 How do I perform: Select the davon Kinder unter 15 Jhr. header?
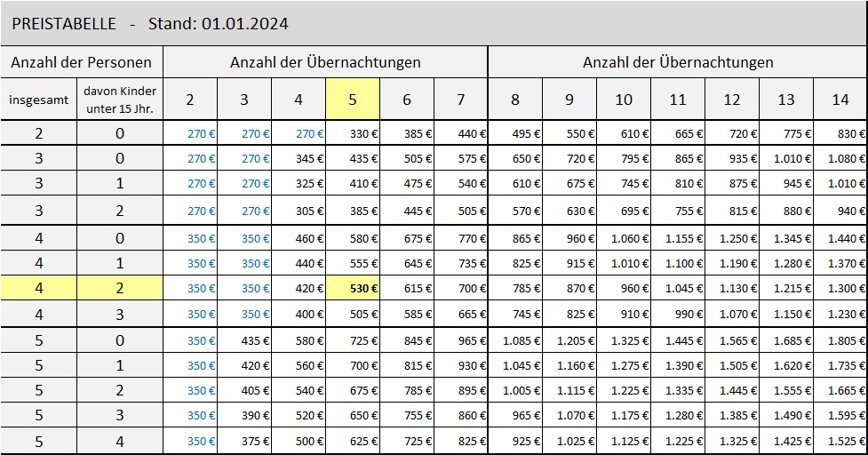[x=120, y=100]
